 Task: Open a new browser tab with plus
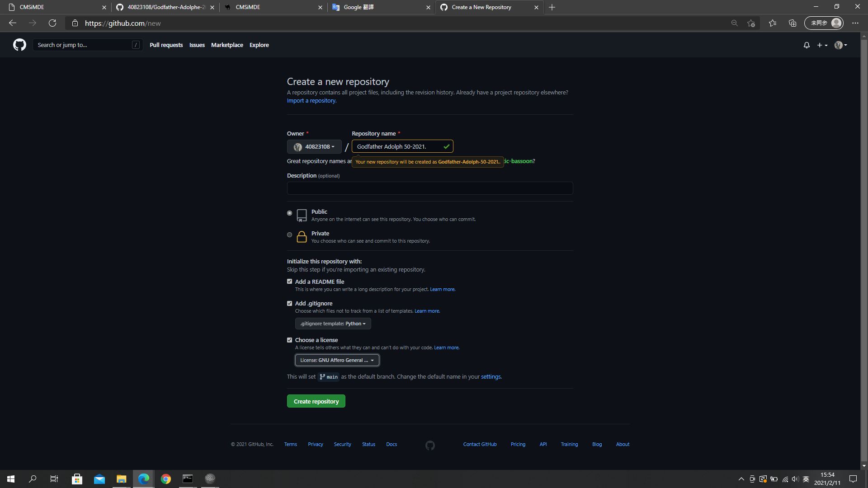[552, 7]
